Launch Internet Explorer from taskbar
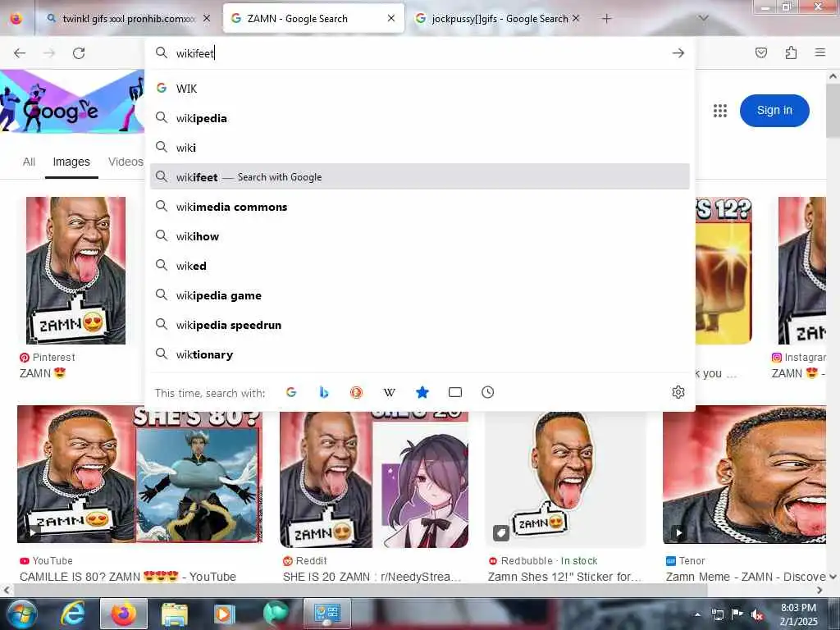Screen dimensions: 840x630 pyautogui.click(x=73, y=614)
